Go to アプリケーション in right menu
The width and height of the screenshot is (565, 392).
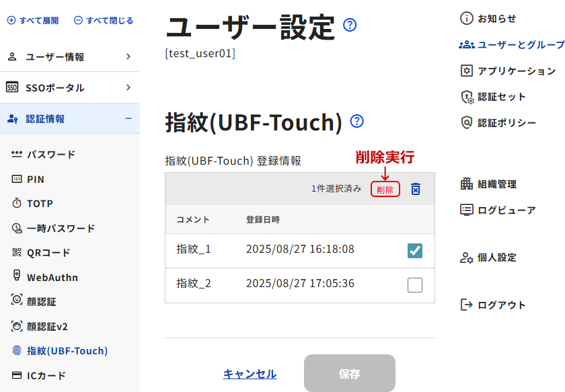coord(515,71)
